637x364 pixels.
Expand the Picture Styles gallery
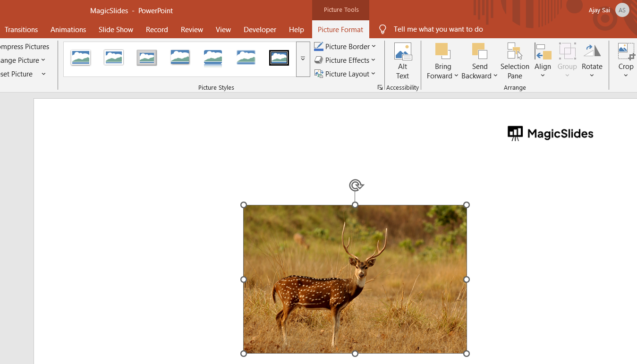point(303,59)
